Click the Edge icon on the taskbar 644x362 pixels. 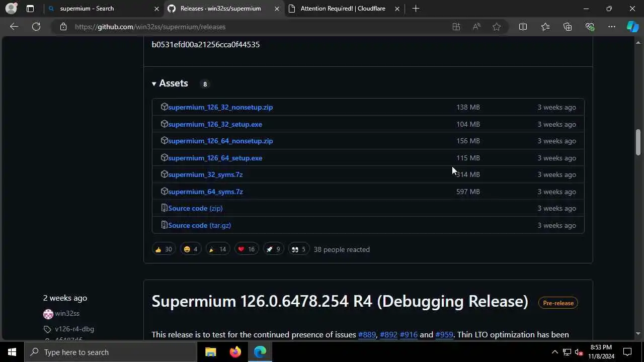(x=260, y=352)
